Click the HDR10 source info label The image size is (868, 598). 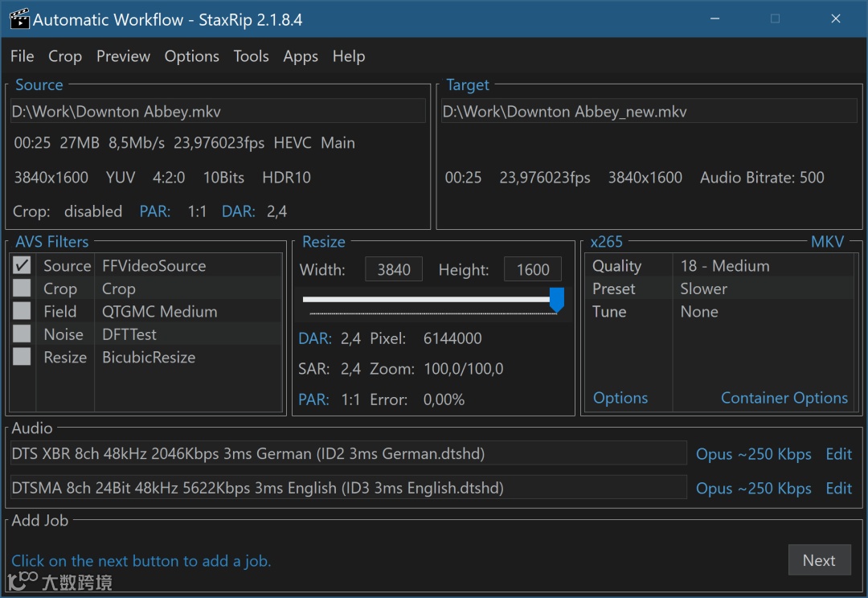[x=286, y=178]
